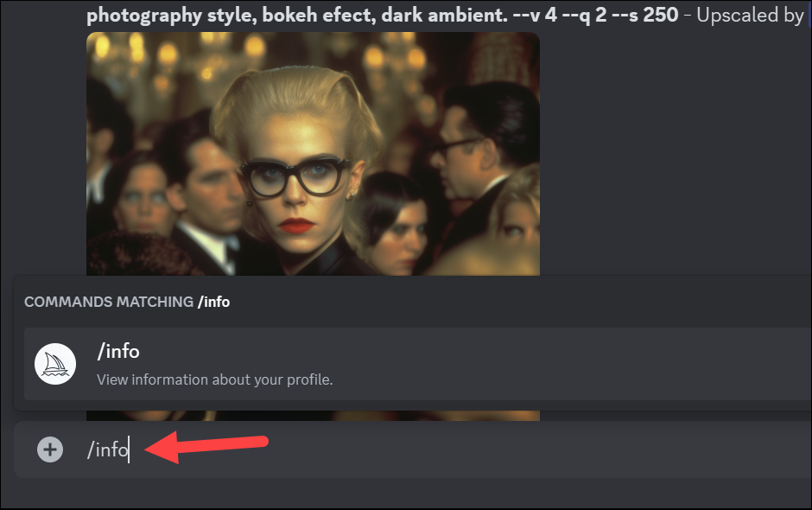Click the woman's red lips in the image
The height and width of the screenshot is (510, 812).
297,226
